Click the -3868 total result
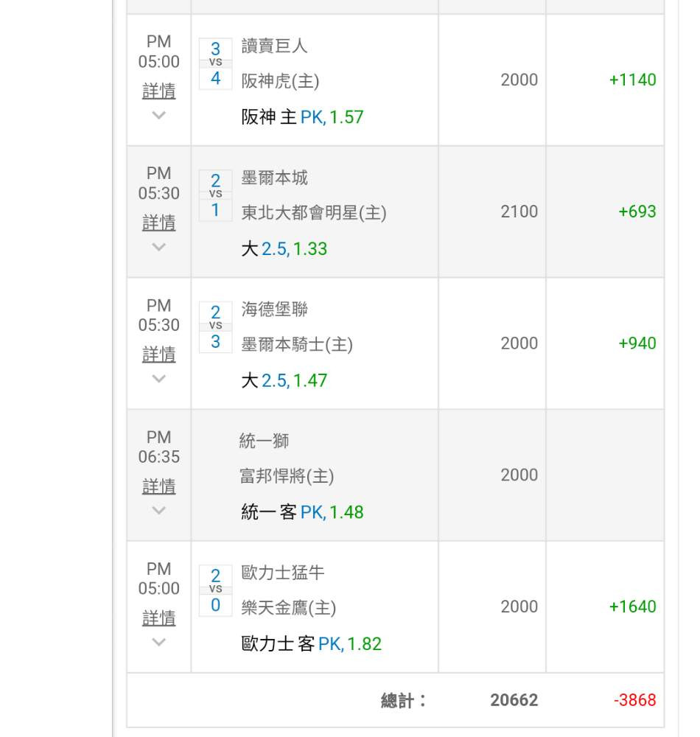 (634, 700)
